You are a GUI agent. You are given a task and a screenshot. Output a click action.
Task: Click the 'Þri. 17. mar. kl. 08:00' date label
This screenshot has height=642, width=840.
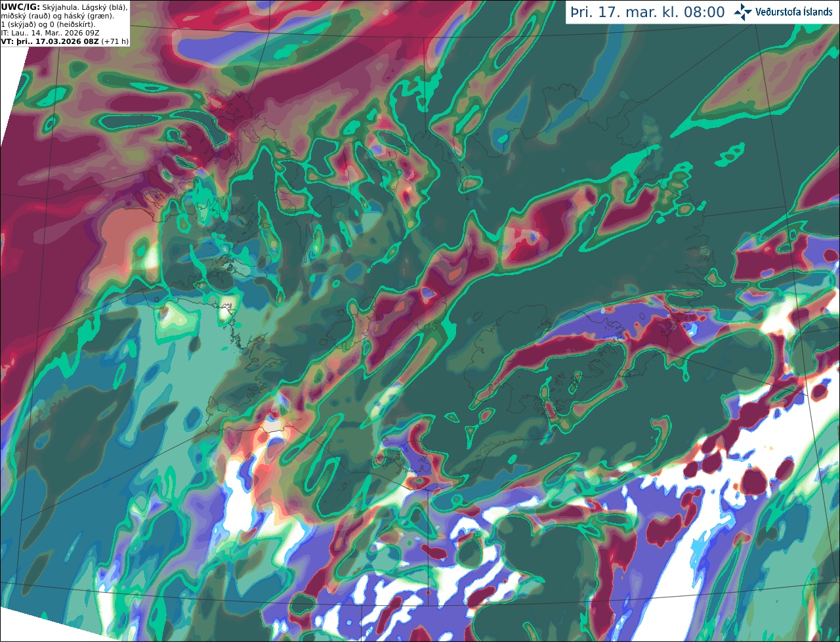coord(648,12)
